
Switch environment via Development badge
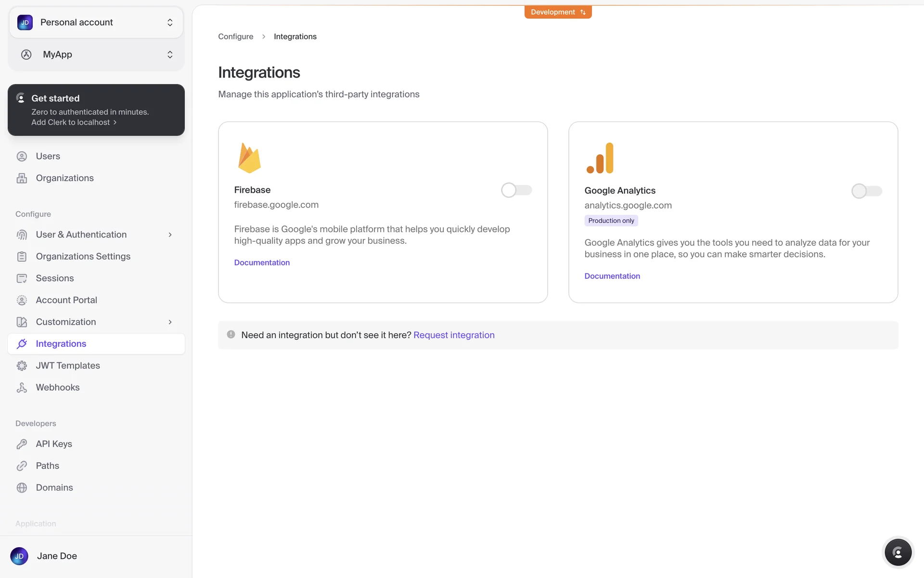coord(558,12)
